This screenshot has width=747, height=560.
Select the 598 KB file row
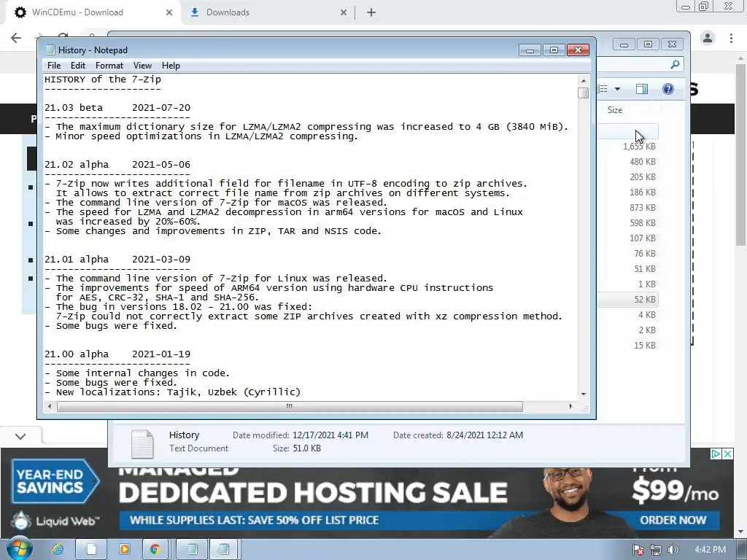pos(628,223)
